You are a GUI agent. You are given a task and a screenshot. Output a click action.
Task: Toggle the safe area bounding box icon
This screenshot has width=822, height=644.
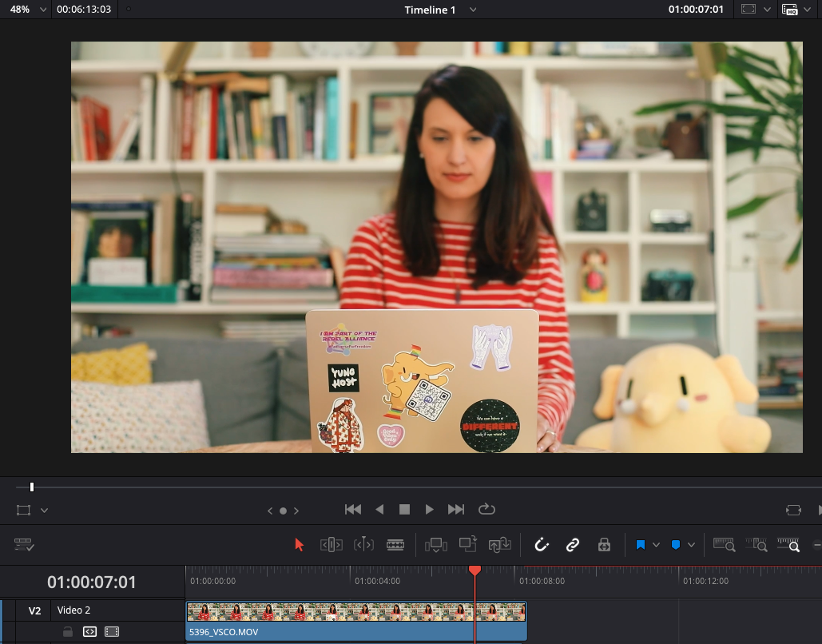pos(748,10)
